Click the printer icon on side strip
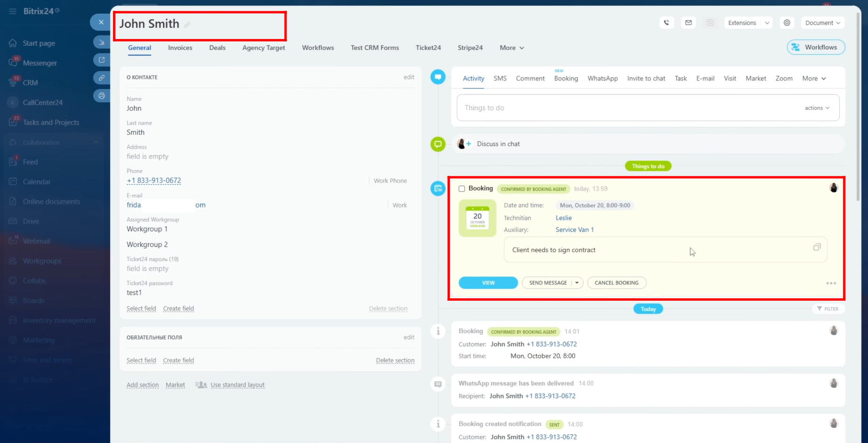The width and height of the screenshot is (868, 443). [101, 96]
